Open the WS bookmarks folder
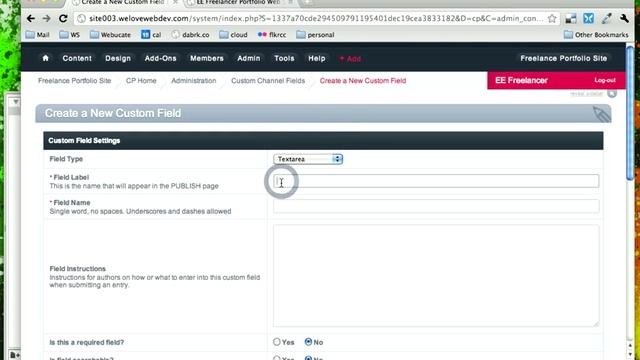 point(69,35)
